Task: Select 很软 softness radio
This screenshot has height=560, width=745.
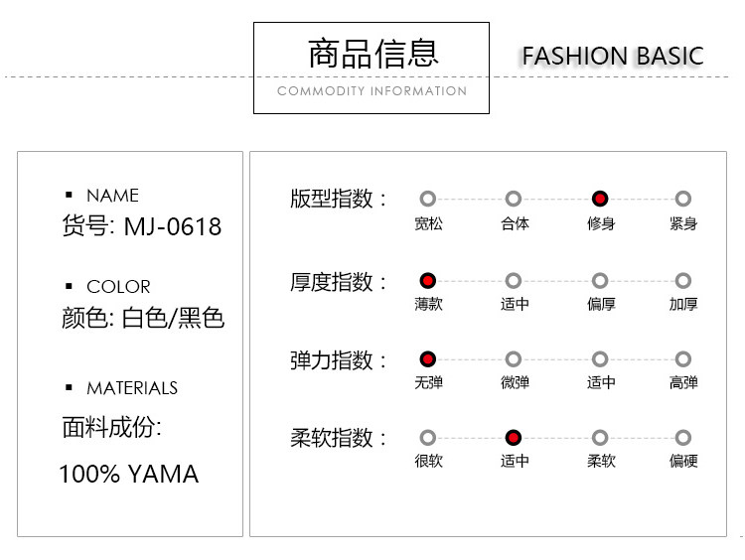Action: 428,437
